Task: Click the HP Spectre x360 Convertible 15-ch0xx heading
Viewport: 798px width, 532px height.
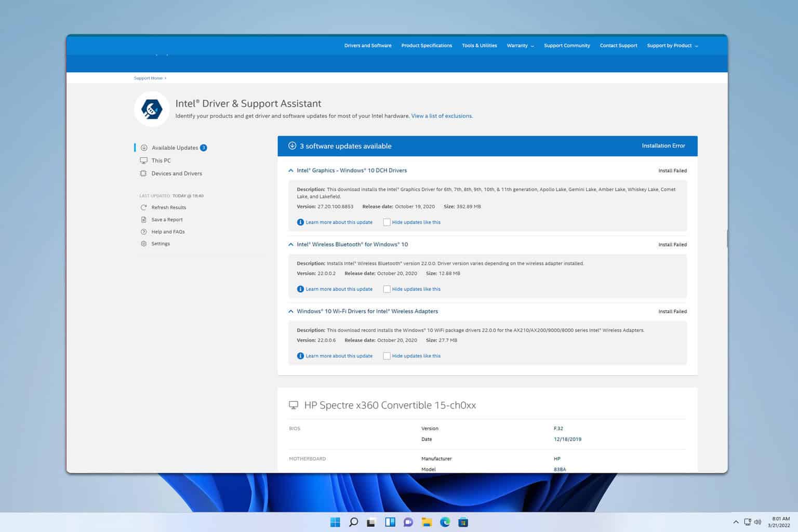Action: click(x=390, y=405)
